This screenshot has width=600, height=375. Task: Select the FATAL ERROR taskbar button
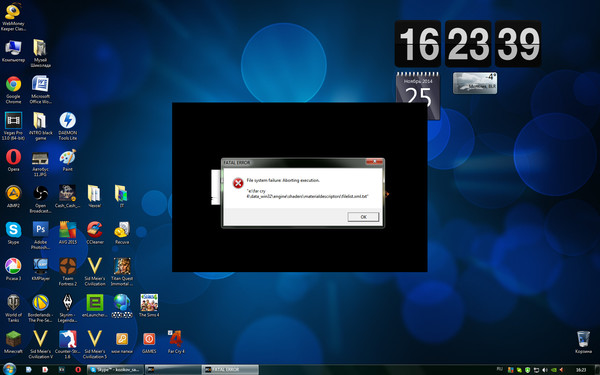[230, 370]
